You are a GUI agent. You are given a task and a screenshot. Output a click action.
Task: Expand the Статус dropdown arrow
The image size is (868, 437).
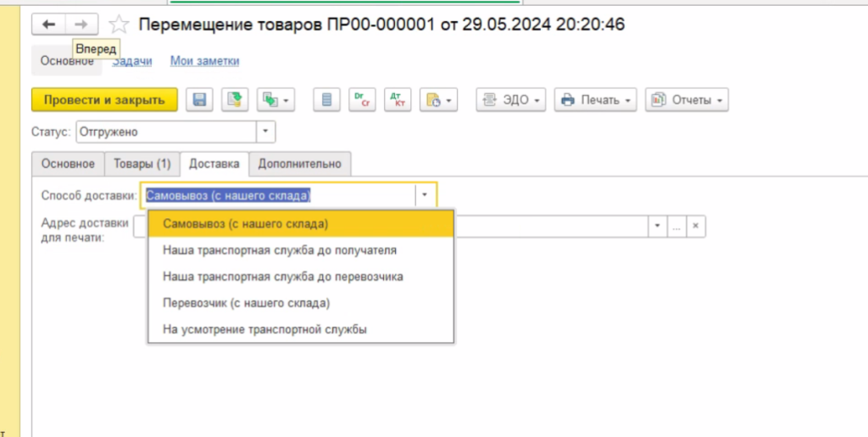click(265, 132)
